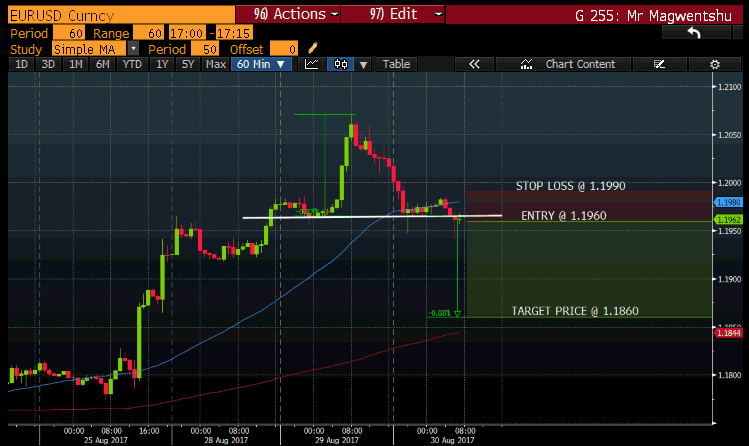Expand the candlestick style dropdown arrow
749x446 pixels.
click(364, 64)
